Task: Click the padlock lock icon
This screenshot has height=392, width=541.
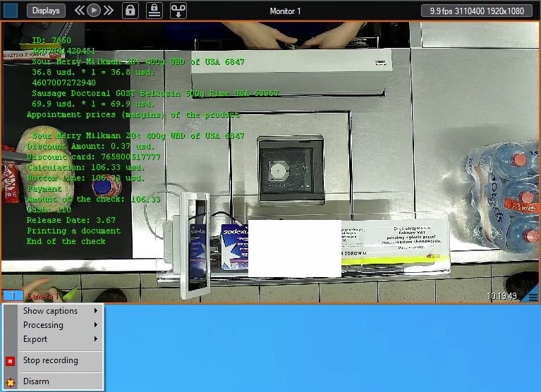Action: click(x=130, y=11)
